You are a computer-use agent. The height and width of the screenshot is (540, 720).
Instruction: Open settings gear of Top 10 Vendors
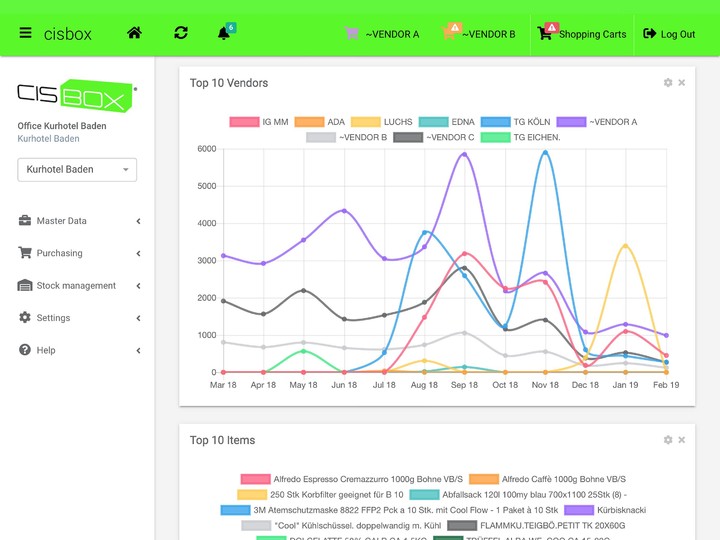[x=668, y=83]
